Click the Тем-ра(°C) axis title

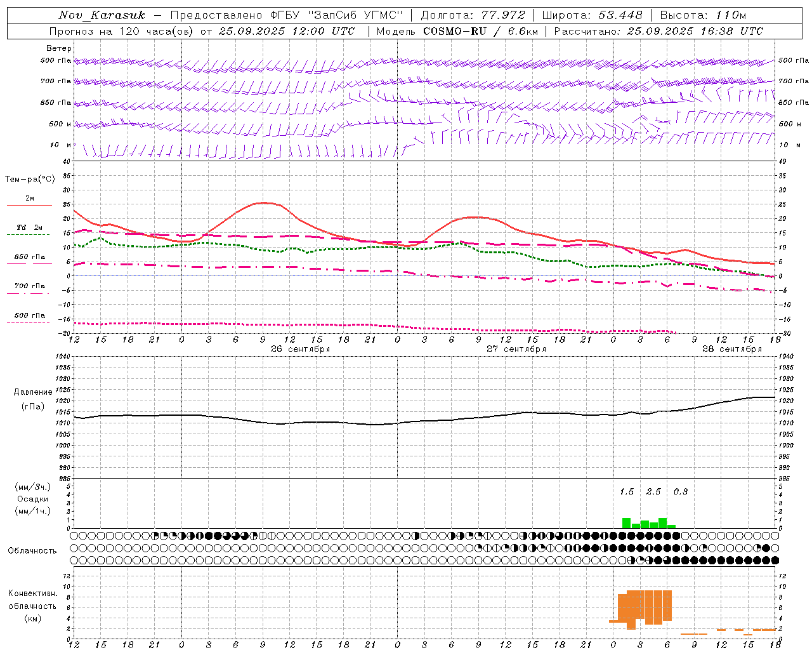pyautogui.click(x=30, y=180)
